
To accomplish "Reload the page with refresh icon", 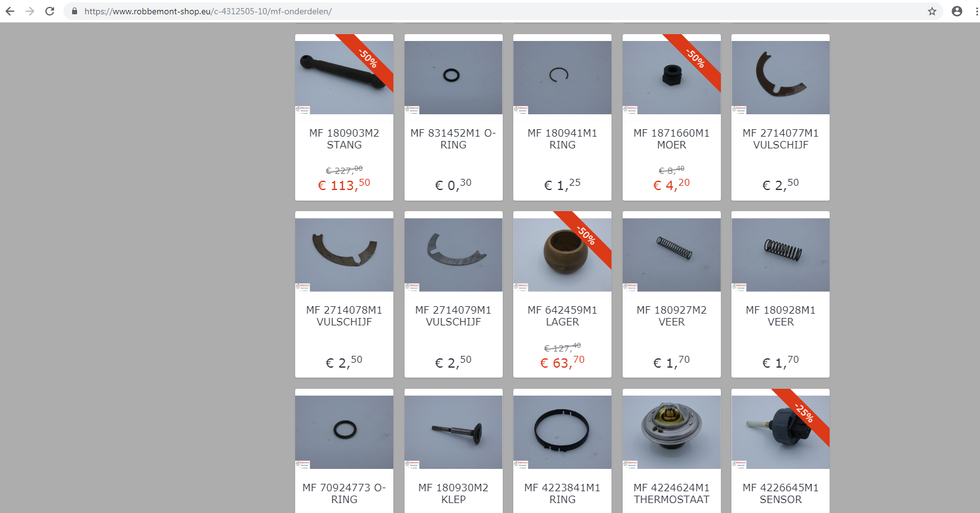I will tap(50, 11).
